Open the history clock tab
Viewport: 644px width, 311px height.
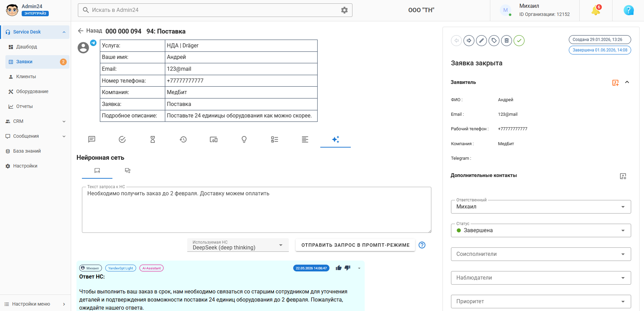click(x=183, y=139)
